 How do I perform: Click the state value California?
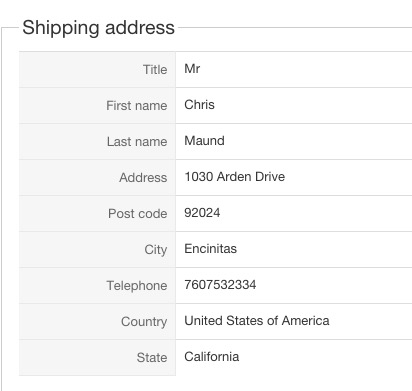(212, 357)
